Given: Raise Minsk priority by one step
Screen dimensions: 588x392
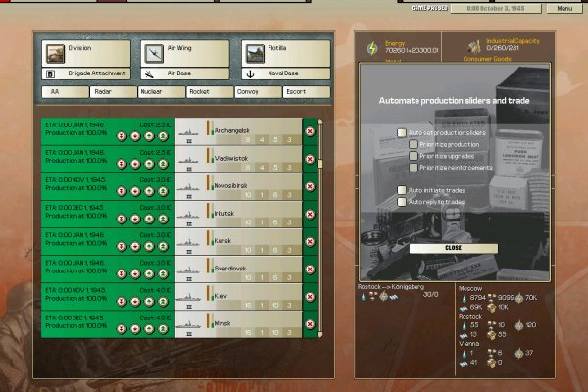Looking at the screenshot, I should point(149,329).
